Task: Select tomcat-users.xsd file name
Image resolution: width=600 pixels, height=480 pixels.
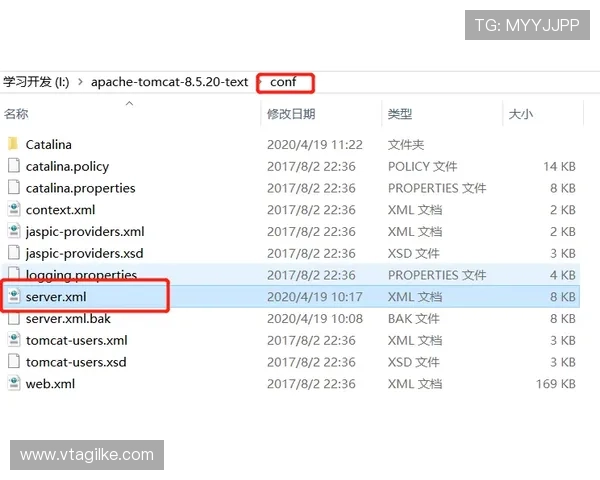Action: [76, 362]
